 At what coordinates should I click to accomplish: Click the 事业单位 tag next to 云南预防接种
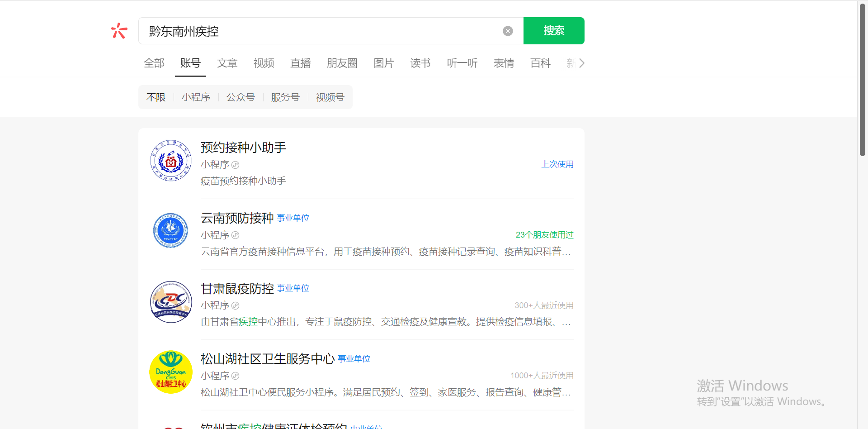293,218
